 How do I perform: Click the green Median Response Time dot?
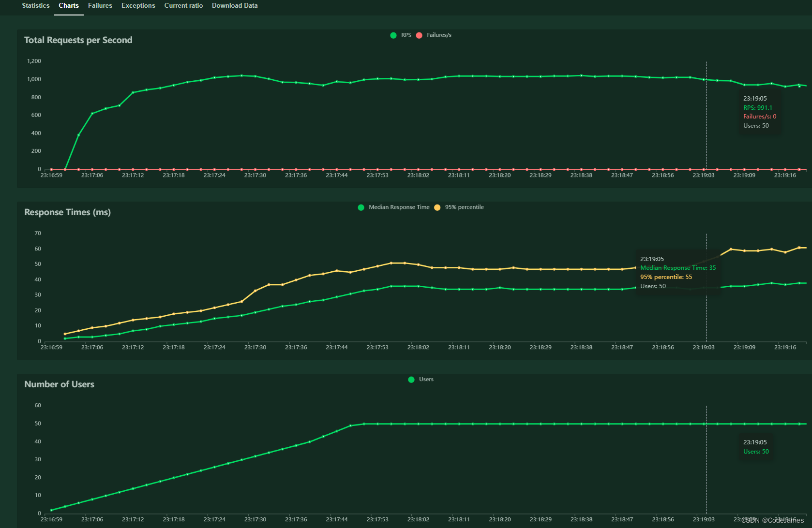(361, 207)
